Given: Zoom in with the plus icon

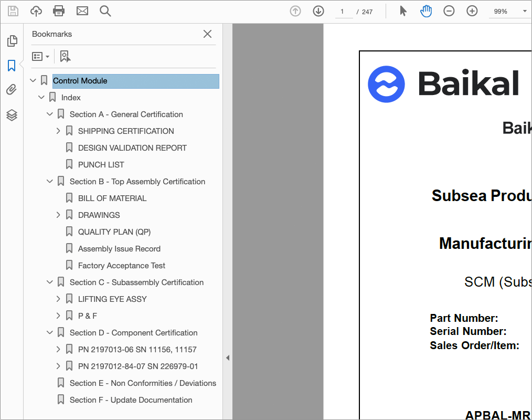Looking at the screenshot, I should (x=472, y=11).
